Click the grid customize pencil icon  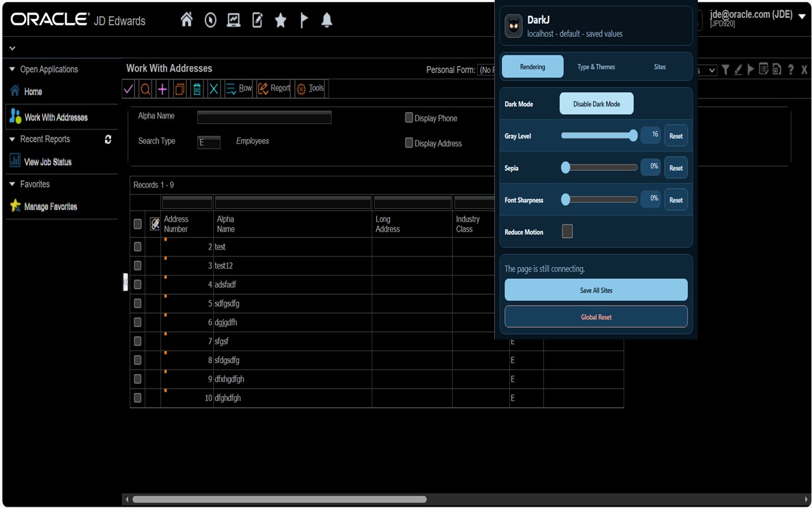tap(155, 224)
